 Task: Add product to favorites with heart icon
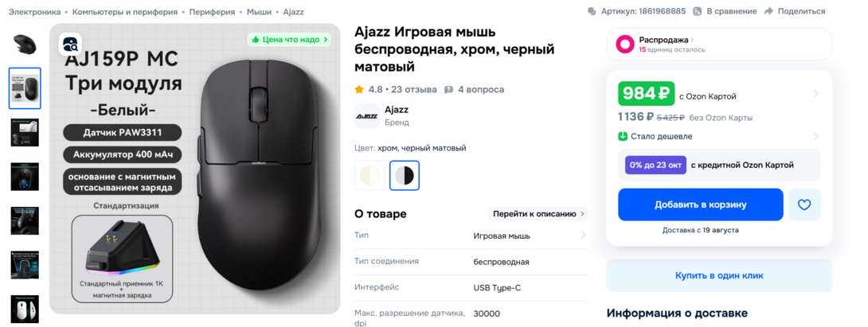pos(803,204)
